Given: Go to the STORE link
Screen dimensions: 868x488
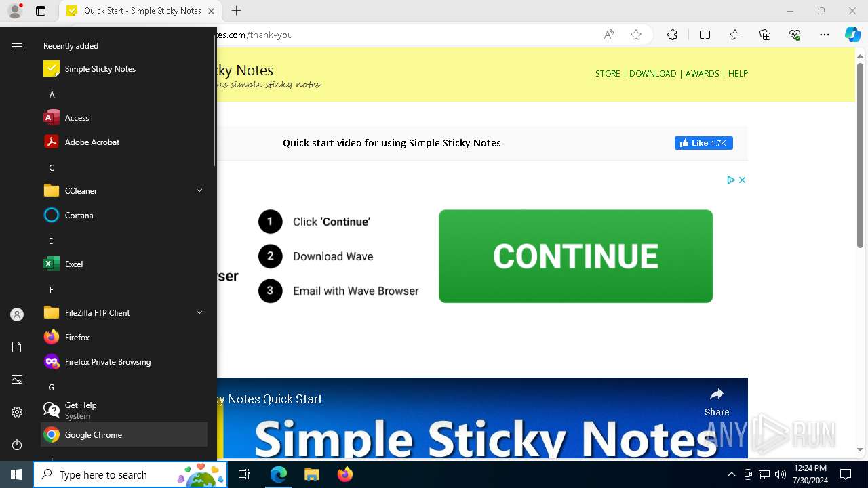Looking at the screenshot, I should [608, 74].
